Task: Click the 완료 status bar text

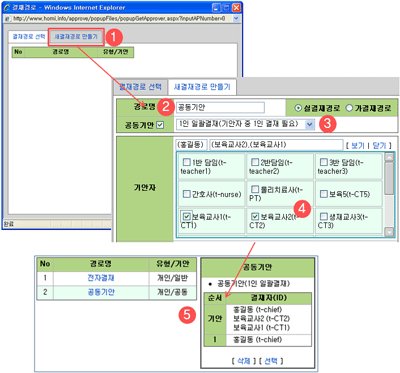Action: pyautogui.click(x=8, y=224)
